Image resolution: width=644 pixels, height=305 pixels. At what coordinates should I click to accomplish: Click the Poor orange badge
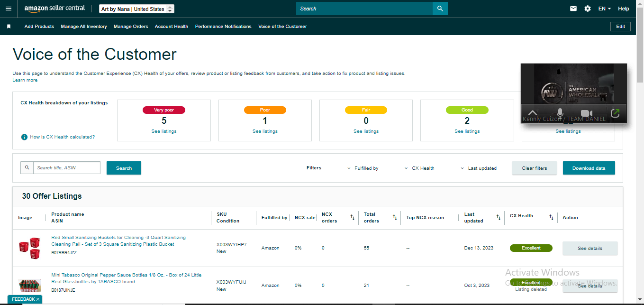click(265, 110)
